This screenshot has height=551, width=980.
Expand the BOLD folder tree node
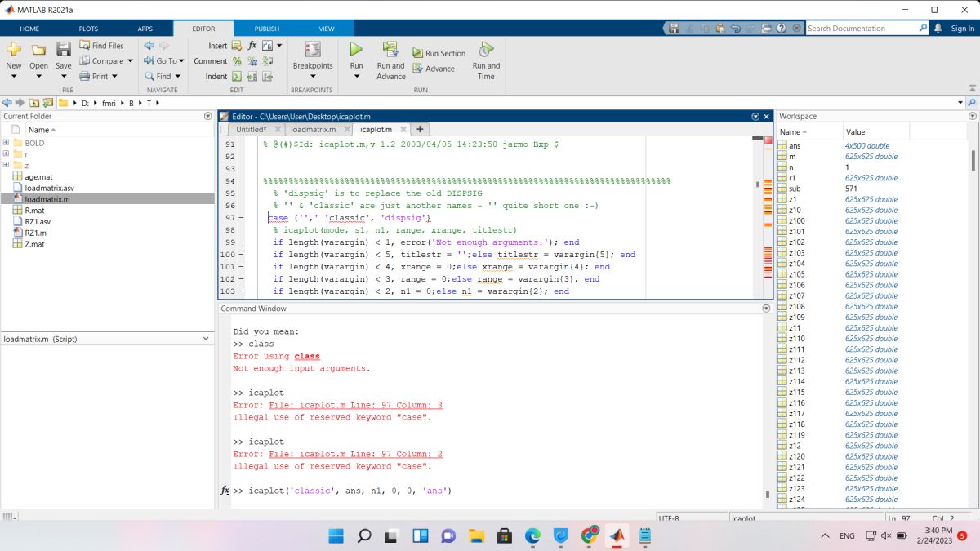[x=6, y=143]
